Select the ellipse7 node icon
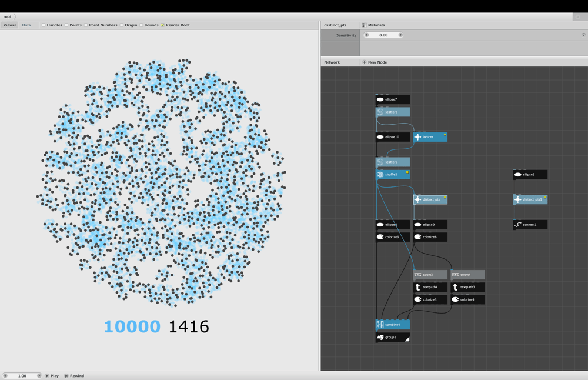 point(380,99)
